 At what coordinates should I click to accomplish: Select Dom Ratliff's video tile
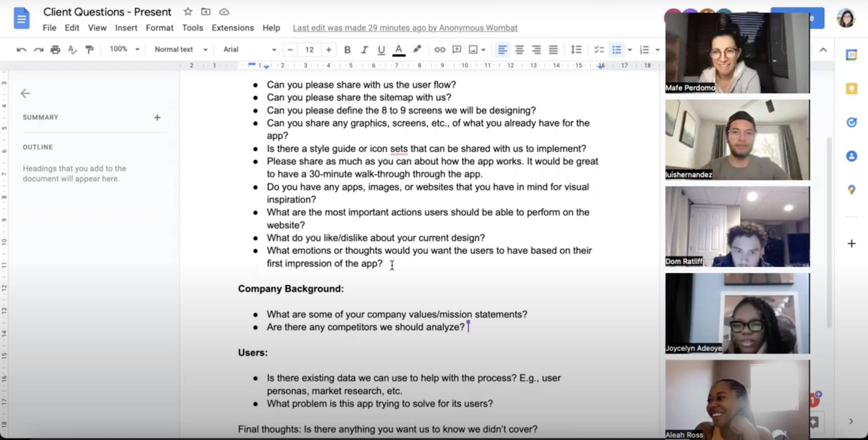(737, 227)
